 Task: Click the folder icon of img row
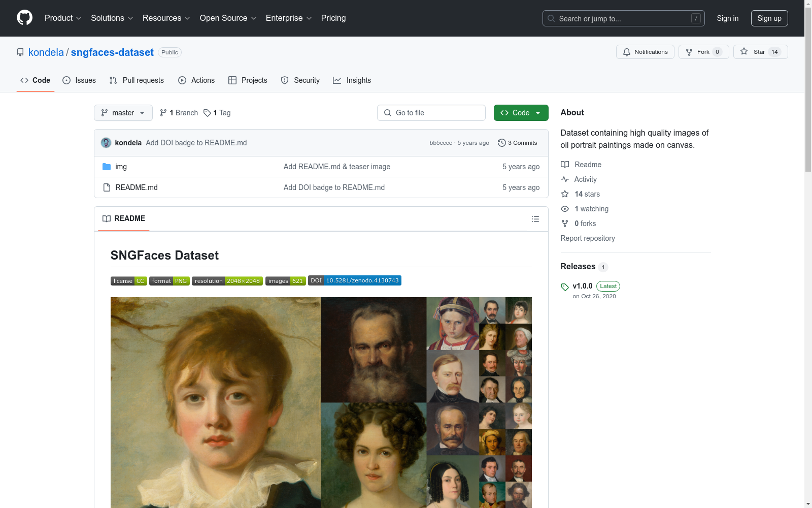coord(107,167)
